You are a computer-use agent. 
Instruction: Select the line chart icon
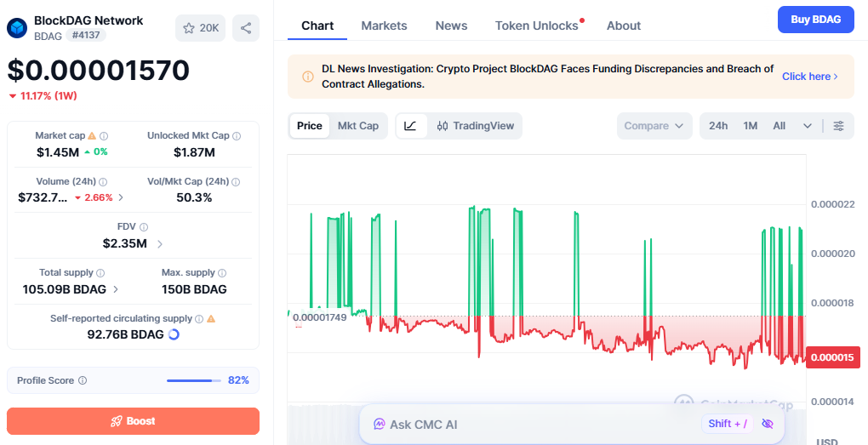click(x=410, y=126)
